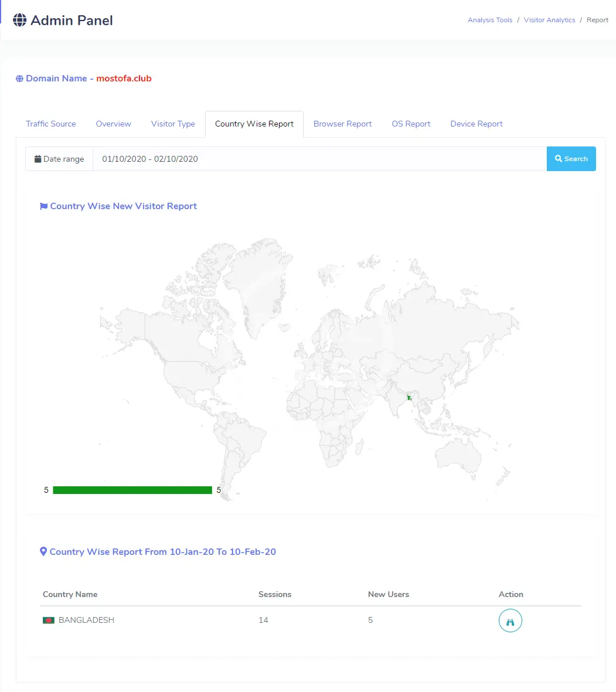The width and height of the screenshot is (616, 692).
Task: Click the mostofa.club domain name
Action: 124,79
